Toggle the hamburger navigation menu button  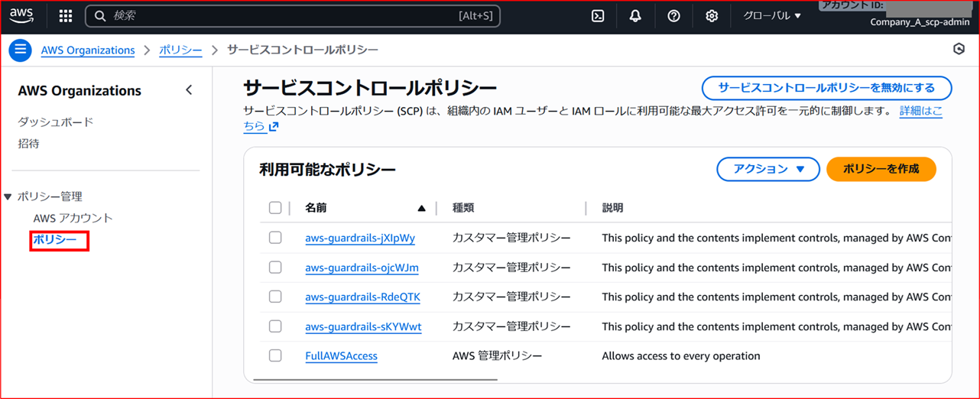click(20, 50)
